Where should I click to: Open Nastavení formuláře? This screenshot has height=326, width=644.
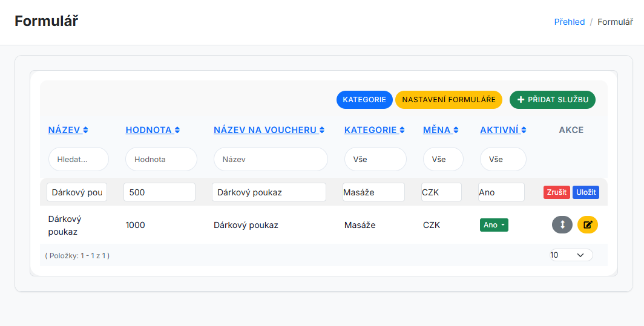448,100
